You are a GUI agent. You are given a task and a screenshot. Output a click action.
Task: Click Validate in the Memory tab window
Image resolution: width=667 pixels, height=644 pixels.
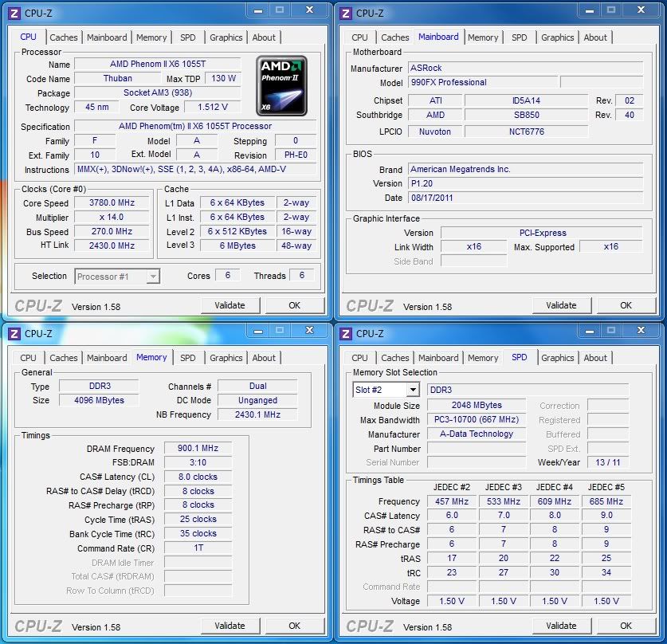[x=230, y=626]
